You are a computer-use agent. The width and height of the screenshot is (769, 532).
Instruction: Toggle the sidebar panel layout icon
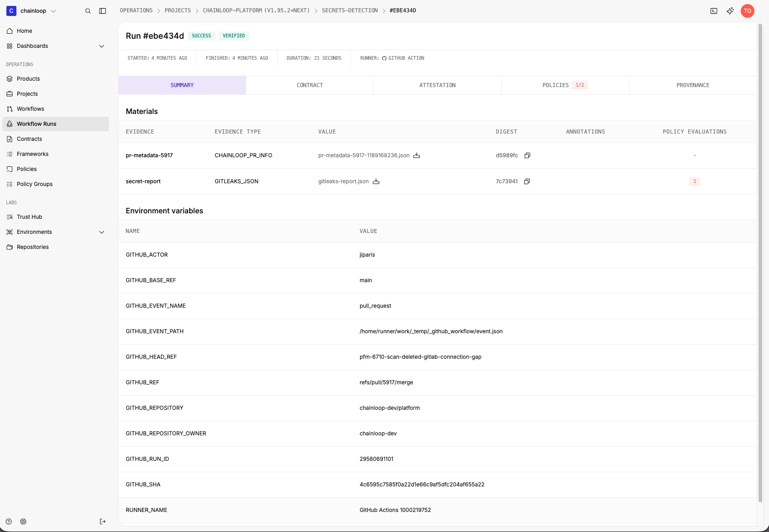click(x=103, y=11)
